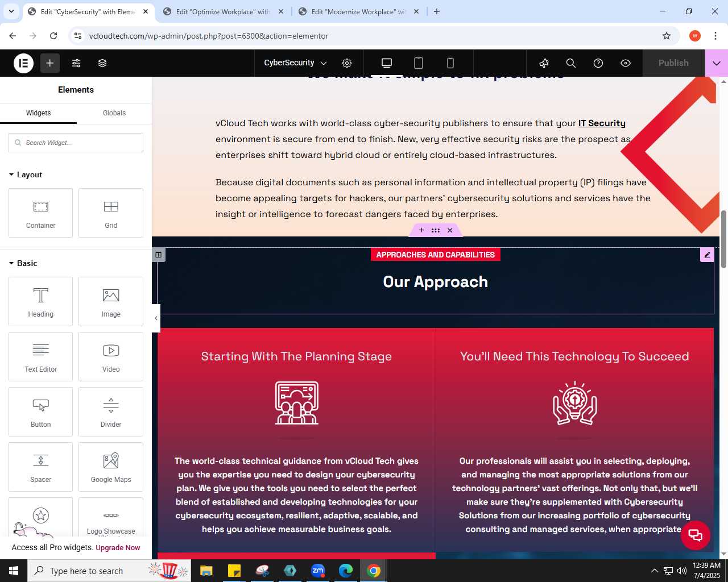Switch to the Modernize Workplace browser tab
The image size is (728, 582).
pos(359,11)
